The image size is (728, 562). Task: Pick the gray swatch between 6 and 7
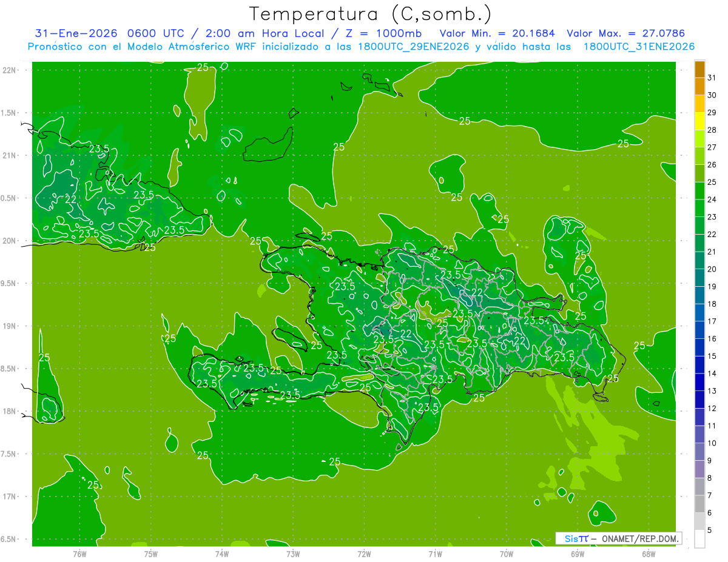click(699, 504)
